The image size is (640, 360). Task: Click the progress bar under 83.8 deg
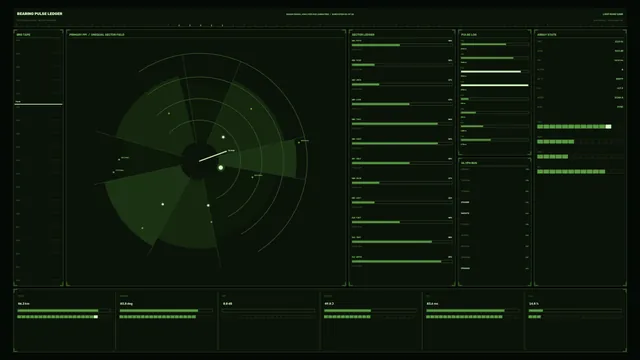166,311
